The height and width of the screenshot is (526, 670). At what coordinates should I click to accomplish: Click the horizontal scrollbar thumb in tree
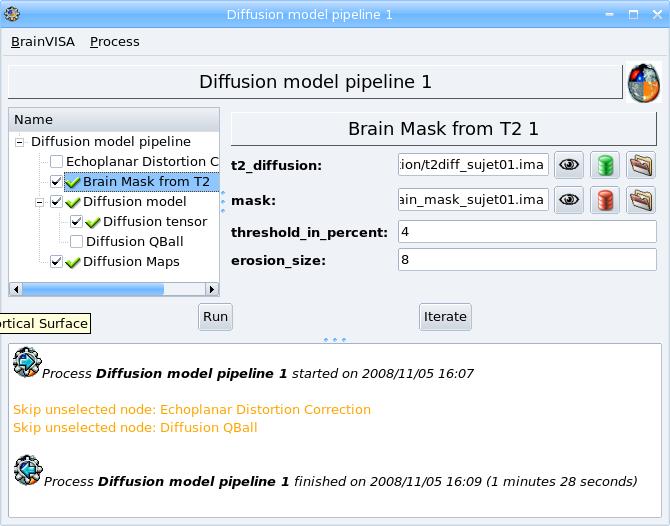click(93, 289)
